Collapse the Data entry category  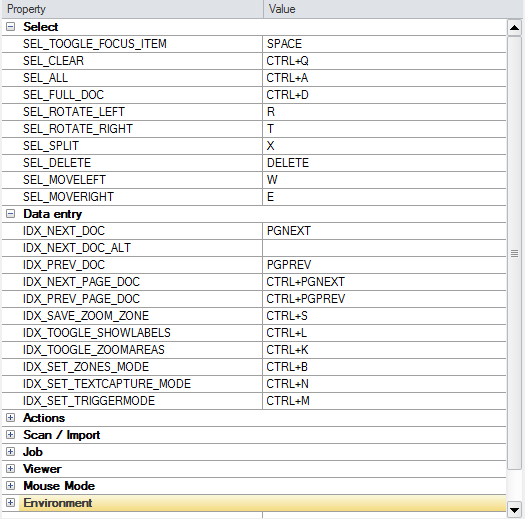click(10, 214)
